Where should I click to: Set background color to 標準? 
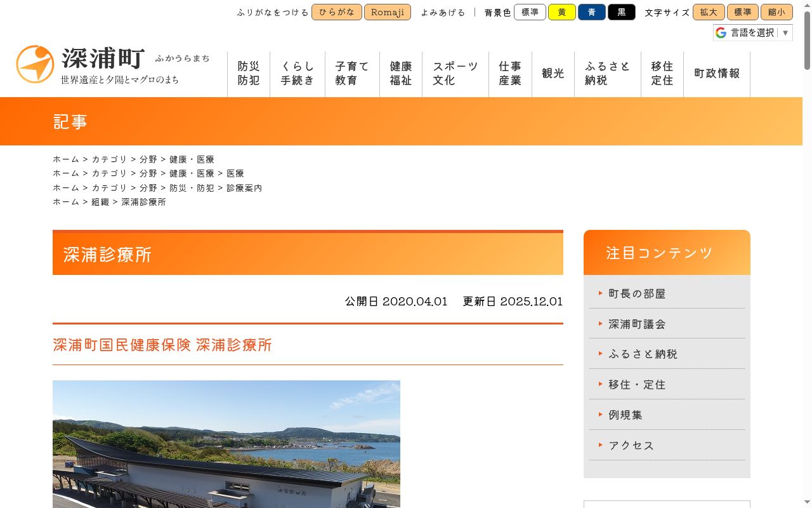coord(530,12)
